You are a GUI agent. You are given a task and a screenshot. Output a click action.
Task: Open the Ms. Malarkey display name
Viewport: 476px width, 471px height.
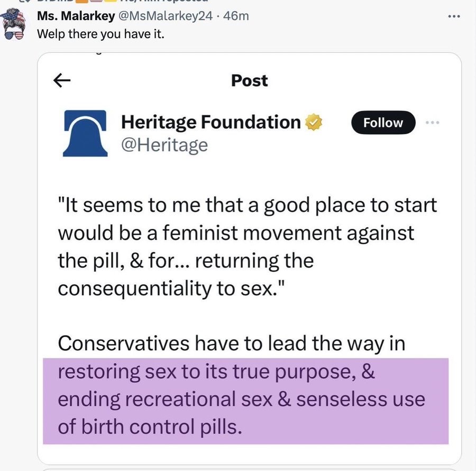coord(76,16)
